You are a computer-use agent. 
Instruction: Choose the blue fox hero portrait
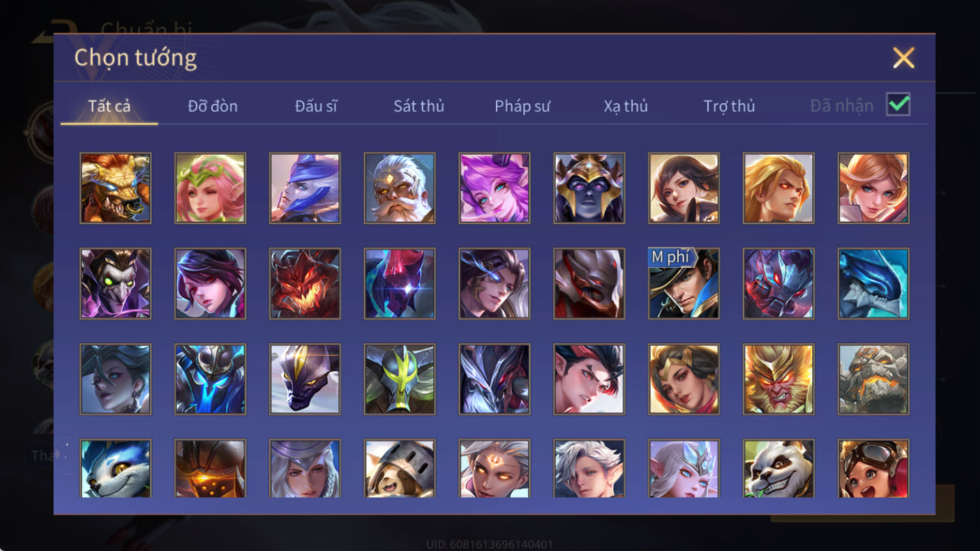[x=116, y=469]
